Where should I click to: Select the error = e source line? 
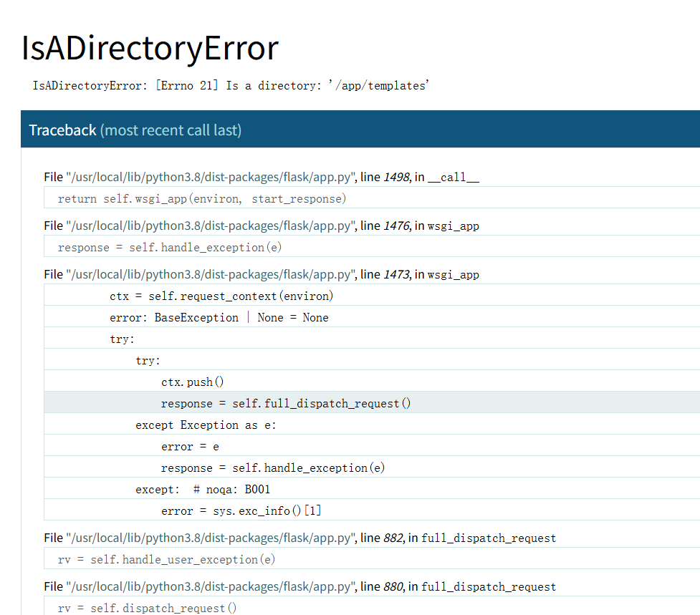pos(190,446)
